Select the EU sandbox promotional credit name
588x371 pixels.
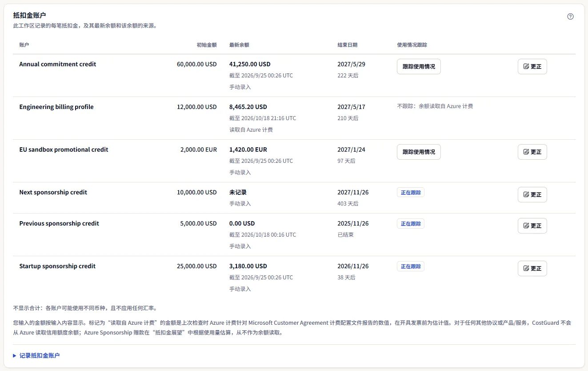pyautogui.click(x=64, y=149)
